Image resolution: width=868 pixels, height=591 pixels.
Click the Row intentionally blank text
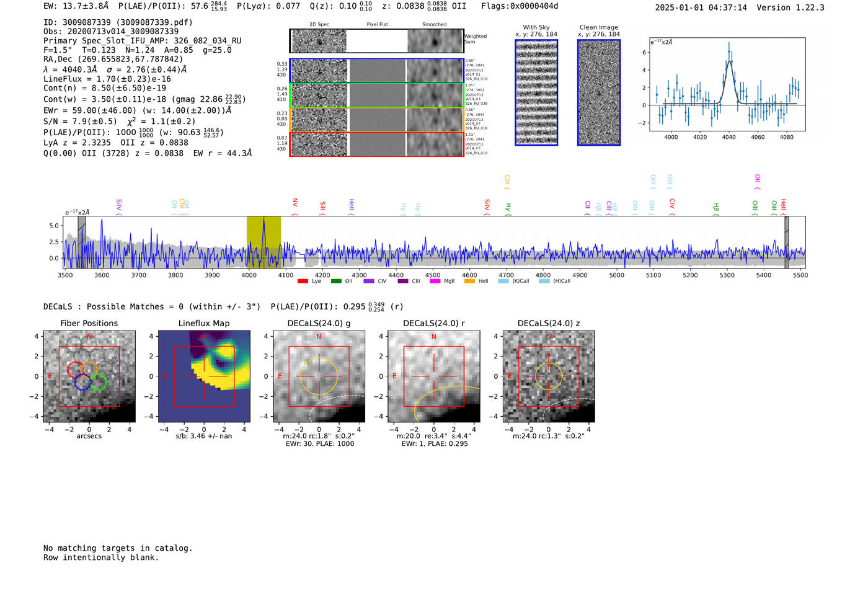tap(101, 558)
